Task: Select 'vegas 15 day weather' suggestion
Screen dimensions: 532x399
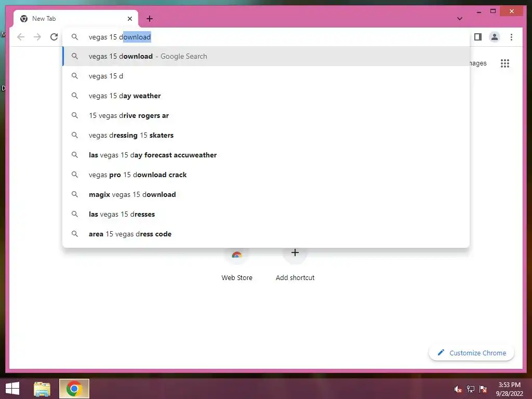Action: (266, 96)
